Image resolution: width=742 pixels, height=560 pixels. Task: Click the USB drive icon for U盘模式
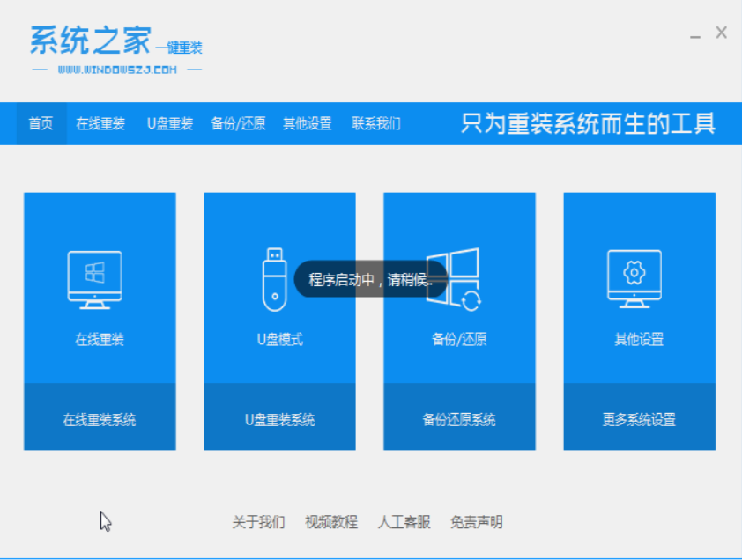click(x=274, y=279)
